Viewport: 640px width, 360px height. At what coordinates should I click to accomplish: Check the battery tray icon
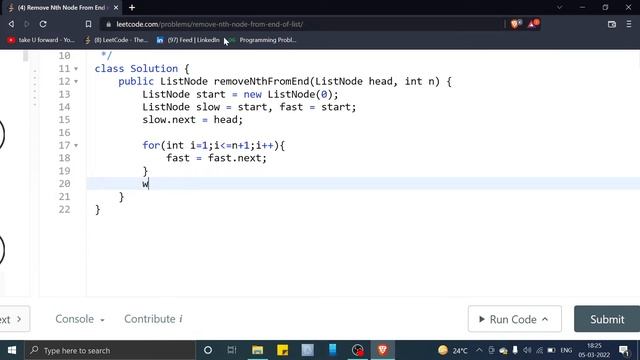551,350
